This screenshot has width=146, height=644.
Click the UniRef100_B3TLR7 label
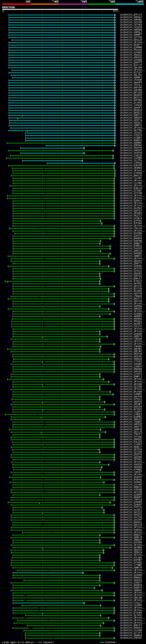(x=131, y=72)
